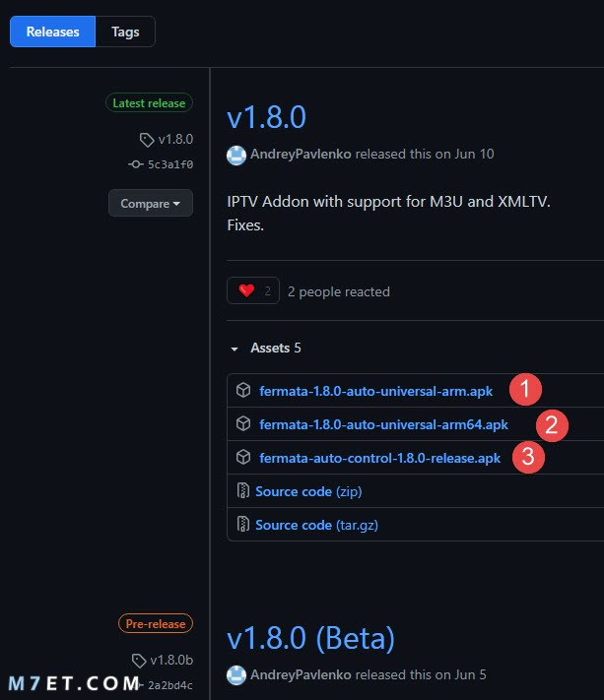Open the v1.8.0 release title link
The image size is (604, 700).
(x=266, y=117)
